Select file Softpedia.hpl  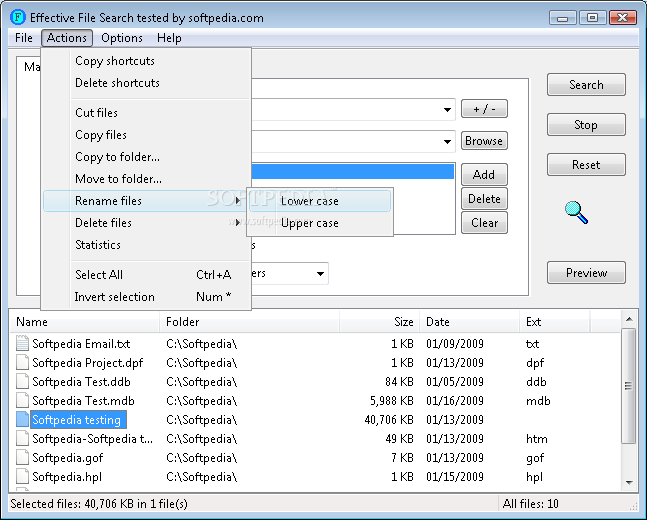click(x=67, y=477)
